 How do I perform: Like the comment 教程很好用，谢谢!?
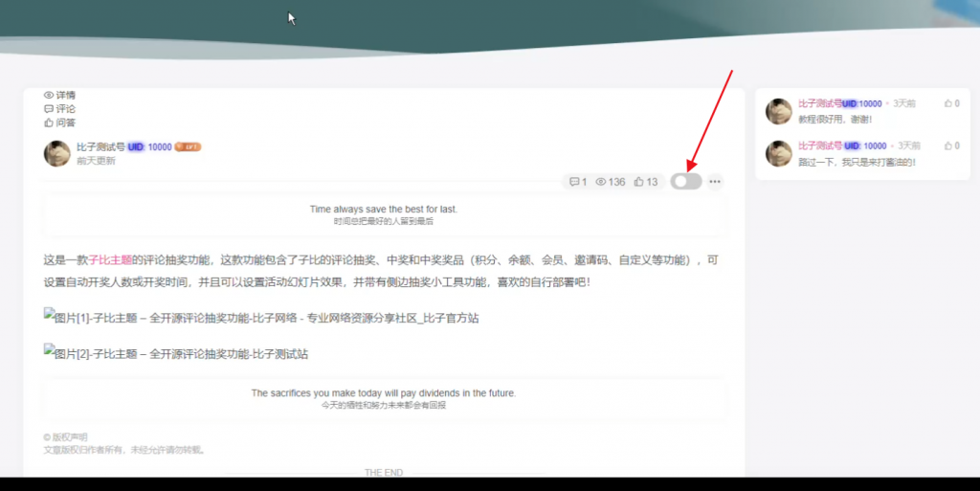tap(951, 103)
